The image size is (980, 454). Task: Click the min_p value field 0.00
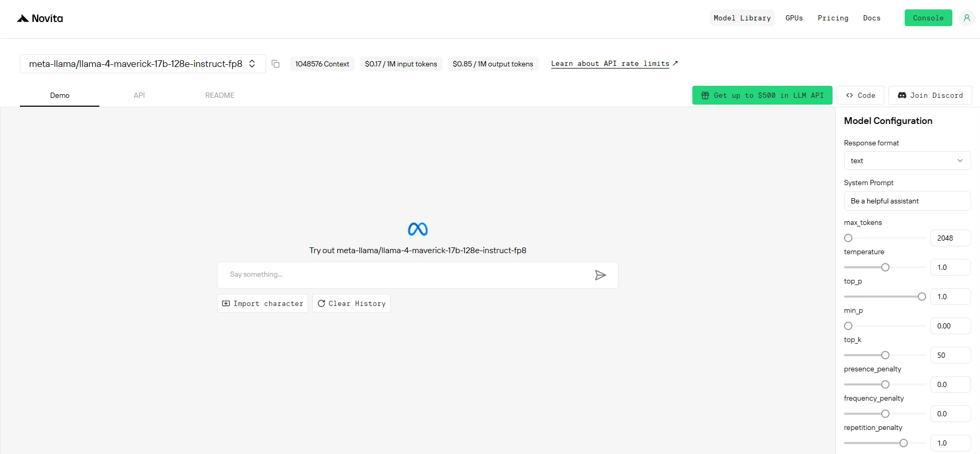[951, 326]
